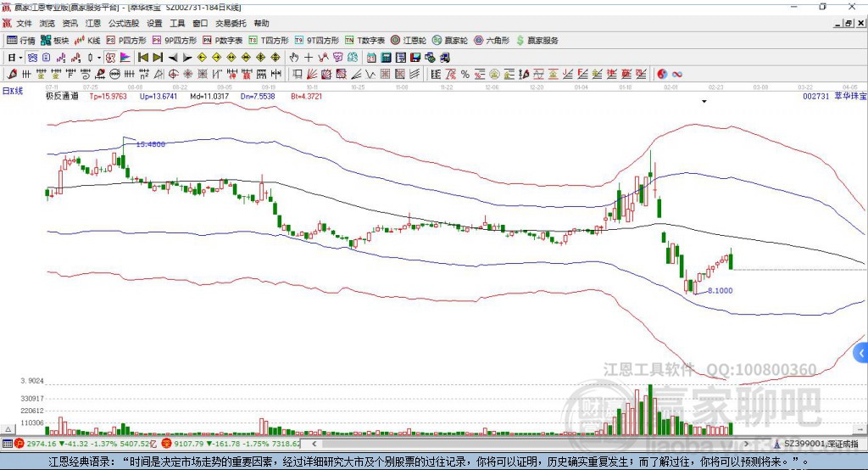Open the 赢家轮 tool
This screenshot has width=868, height=470.
click(450, 41)
